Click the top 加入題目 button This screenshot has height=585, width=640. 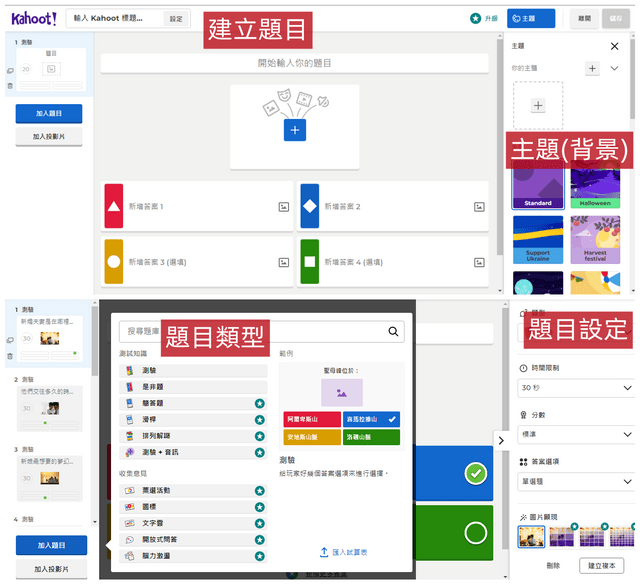coord(49,114)
